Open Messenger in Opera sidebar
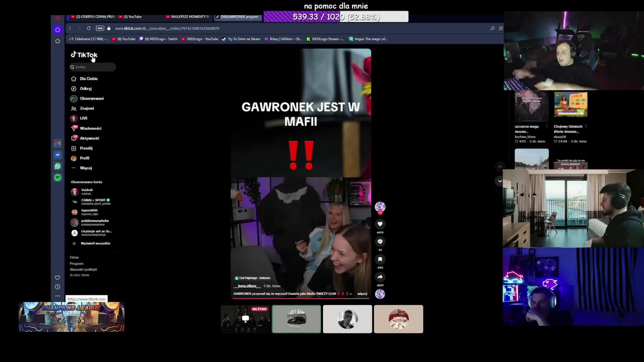The width and height of the screenshot is (644, 362). tap(57, 155)
